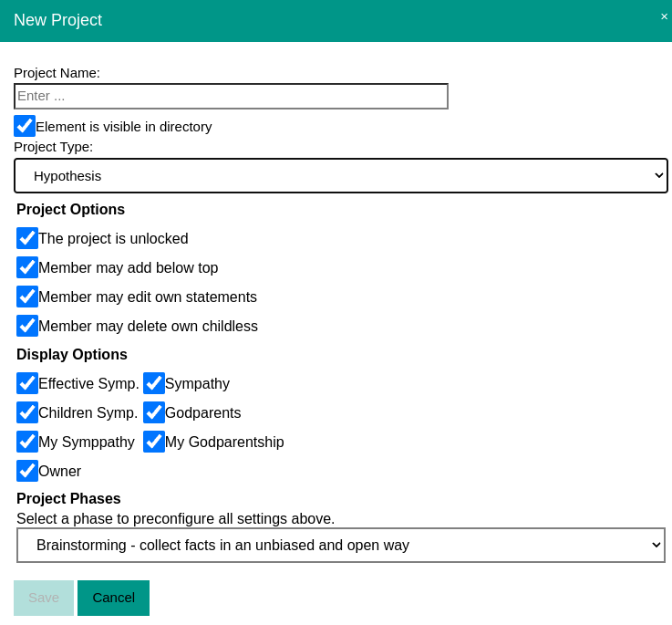Expand the Project Phases Brainstorming dropdown
The image size is (672, 625).
coord(340,545)
